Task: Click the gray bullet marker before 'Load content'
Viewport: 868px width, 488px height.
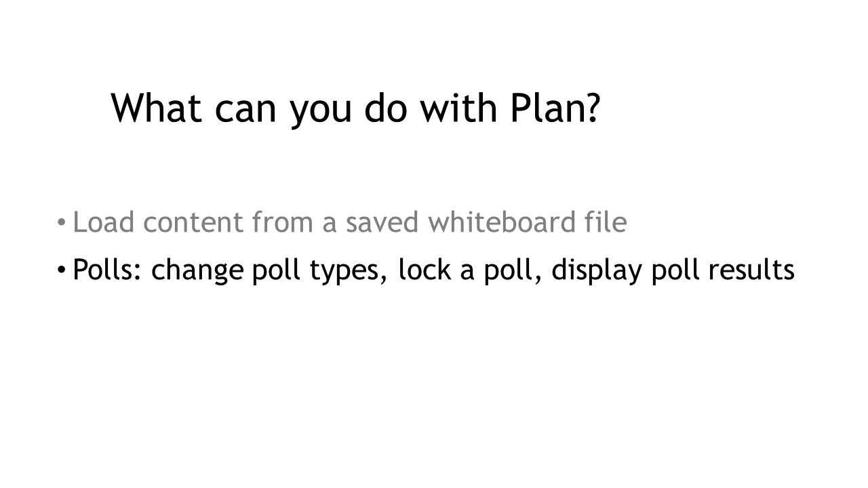Action: pyautogui.click(x=62, y=223)
